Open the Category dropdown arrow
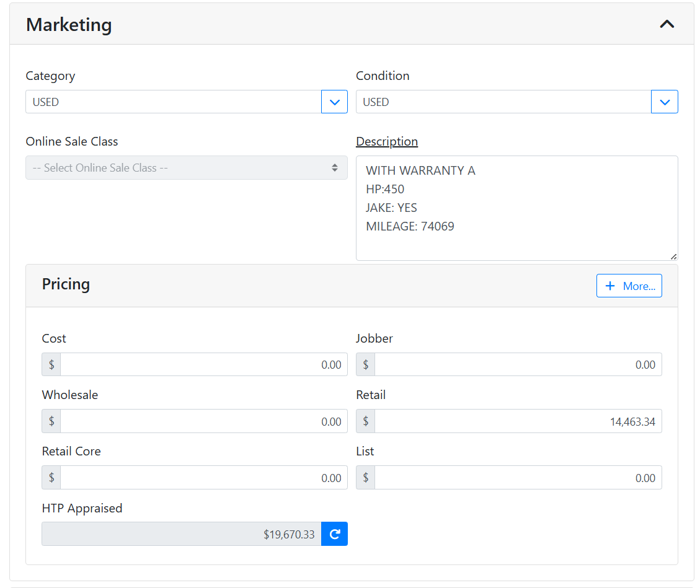Screen dimensions: 700x588 click(x=334, y=102)
